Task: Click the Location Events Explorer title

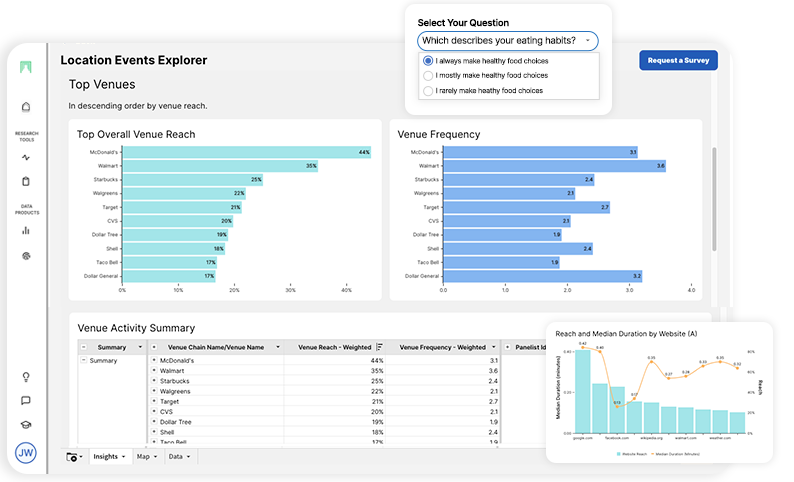Action: pos(134,60)
